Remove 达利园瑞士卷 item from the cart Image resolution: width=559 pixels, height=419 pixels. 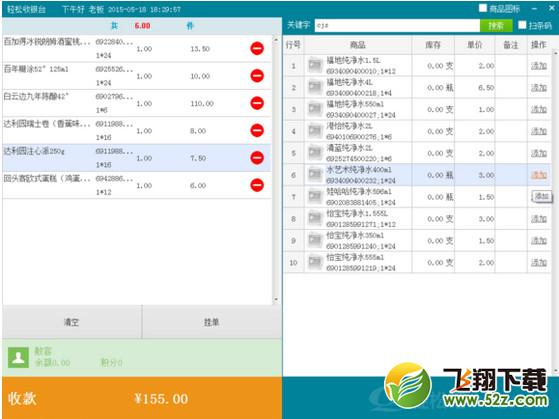pos(257,130)
